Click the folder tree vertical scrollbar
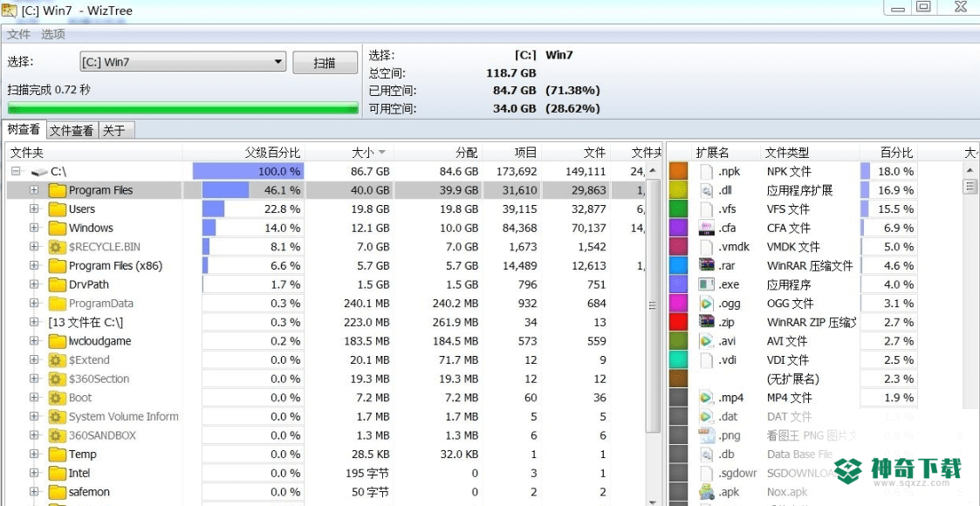 653,306
